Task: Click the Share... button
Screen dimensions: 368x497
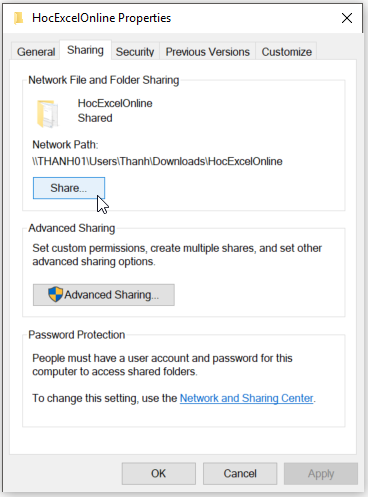Action: point(69,188)
